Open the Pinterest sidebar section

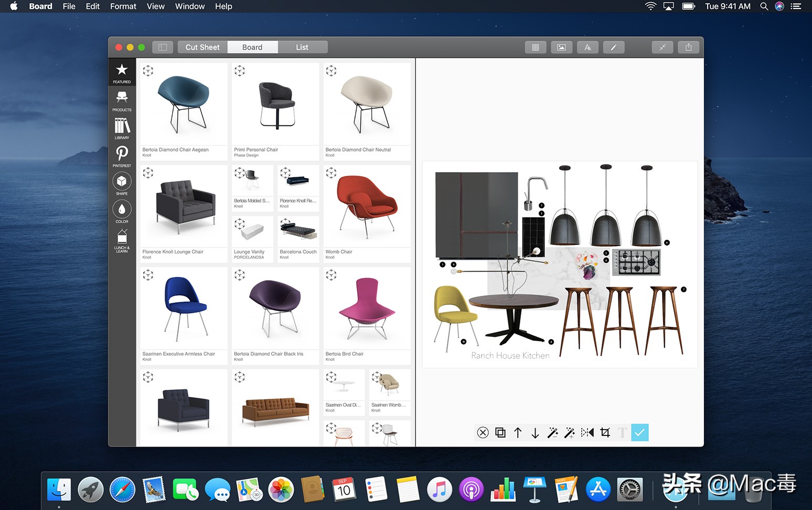(x=122, y=156)
